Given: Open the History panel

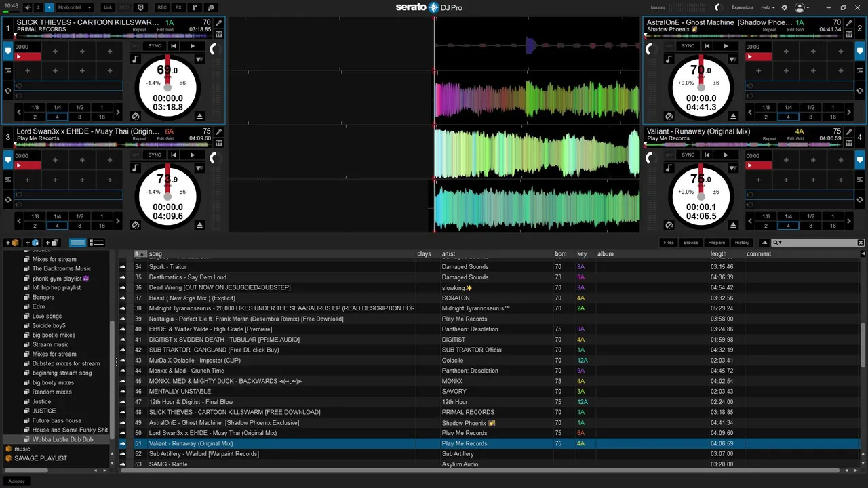Looking at the screenshot, I should pyautogui.click(x=742, y=243).
